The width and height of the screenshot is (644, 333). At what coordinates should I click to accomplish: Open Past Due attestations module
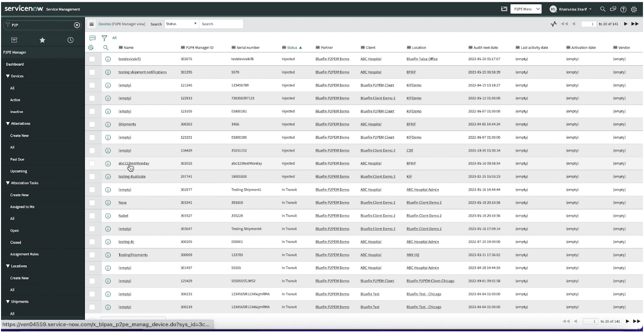pyautogui.click(x=17, y=159)
